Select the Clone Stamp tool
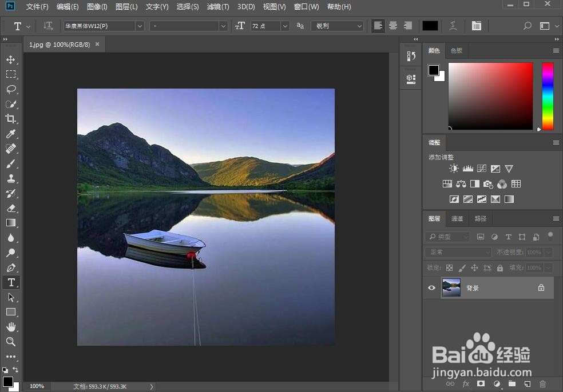Image resolution: width=563 pixels, height=392 pixels. pos(11,178)
